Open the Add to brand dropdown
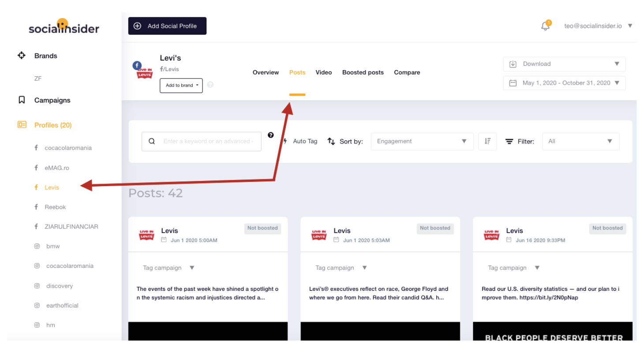 pos(181,85)
